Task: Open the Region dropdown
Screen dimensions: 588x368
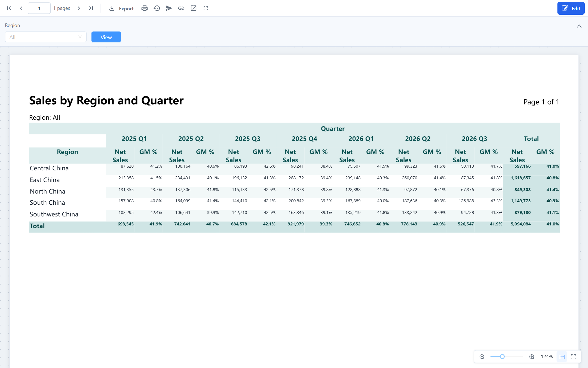Action: point(46,37)
